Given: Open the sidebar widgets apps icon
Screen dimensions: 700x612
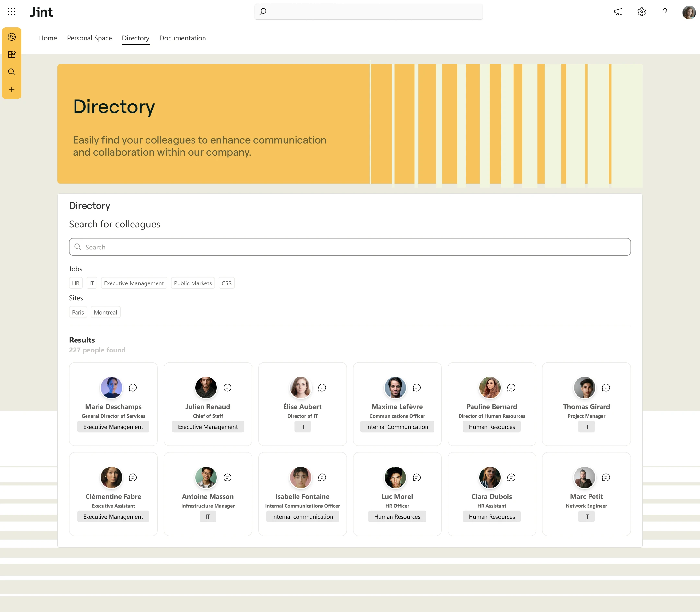Looking at the screenshot, I should (x=12, y=55).
